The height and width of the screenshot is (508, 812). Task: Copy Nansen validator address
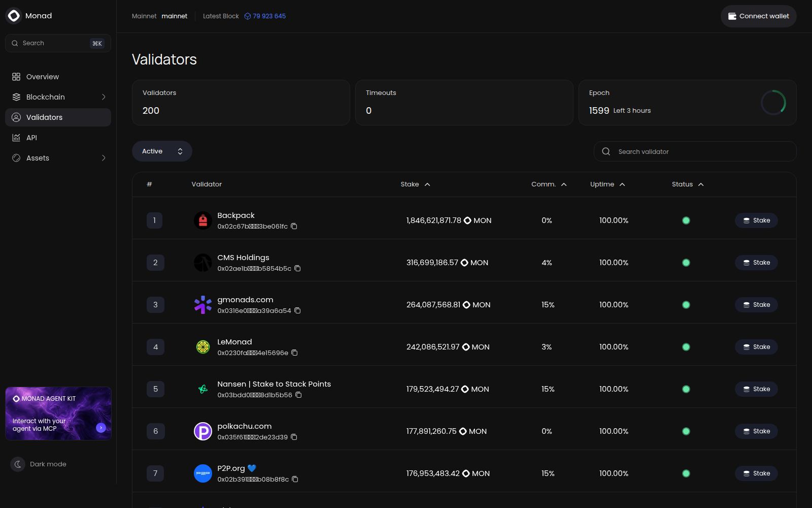298,395
